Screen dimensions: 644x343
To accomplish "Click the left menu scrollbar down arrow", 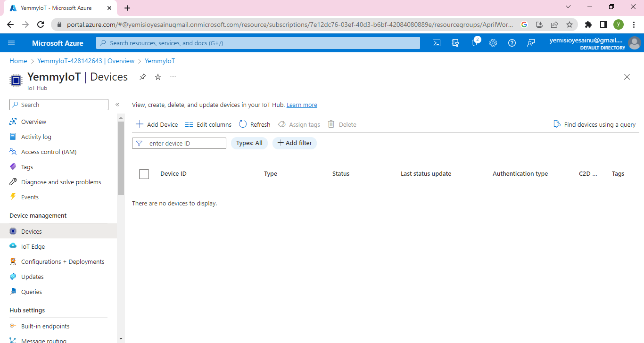I will pyautogui.click(x=121, y=338).
